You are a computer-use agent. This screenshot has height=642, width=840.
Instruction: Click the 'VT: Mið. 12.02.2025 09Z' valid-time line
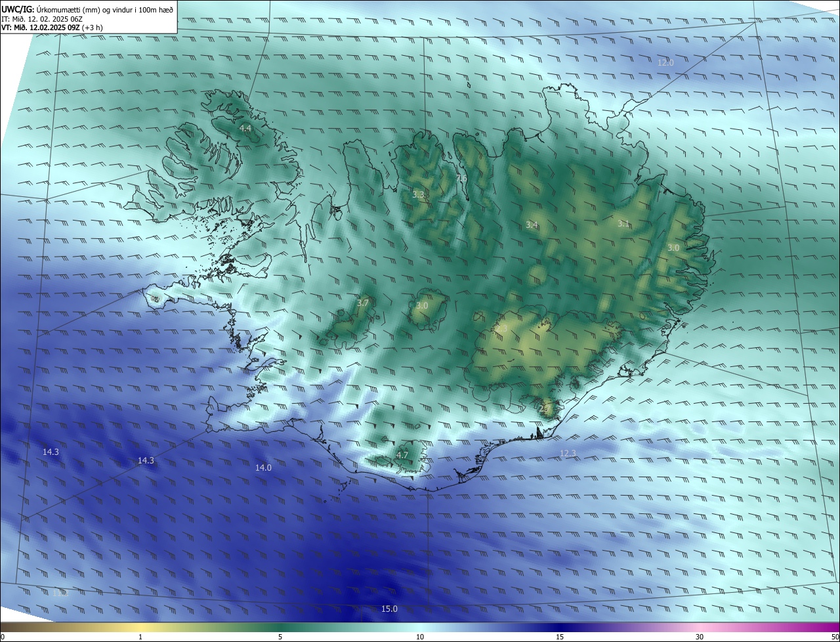(51, 28)
